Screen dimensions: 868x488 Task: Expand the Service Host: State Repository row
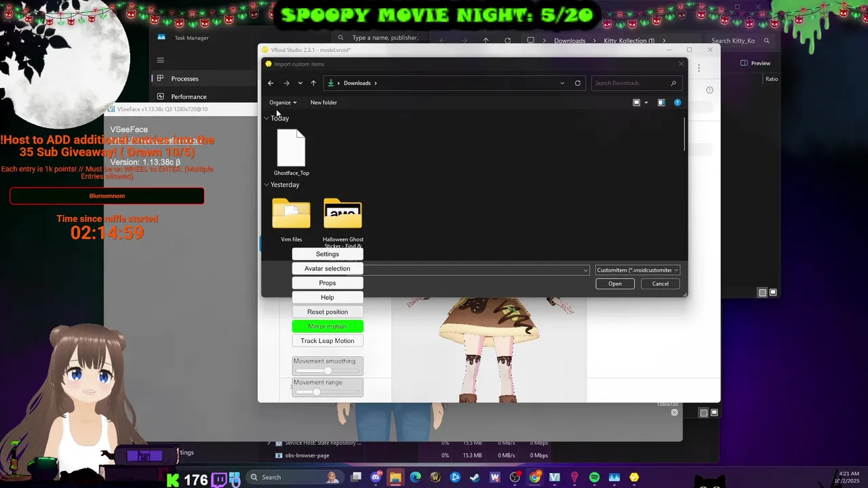tap(269, 443)
